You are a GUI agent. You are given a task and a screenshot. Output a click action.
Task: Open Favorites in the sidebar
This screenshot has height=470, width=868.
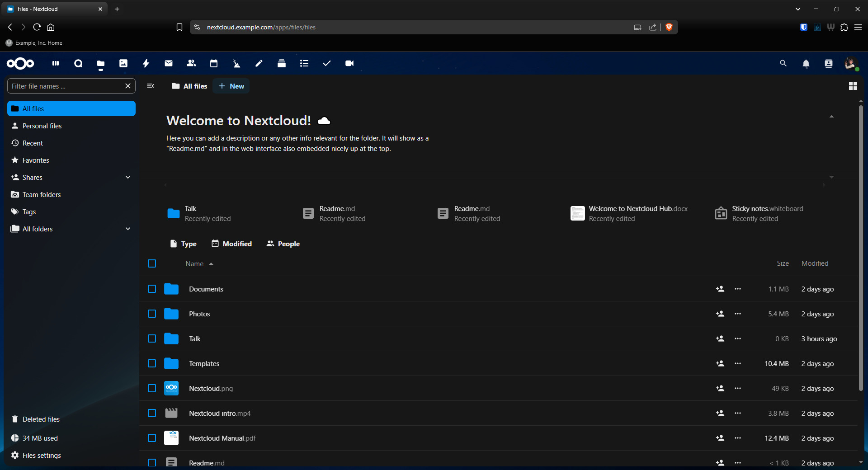click(36, 160)
